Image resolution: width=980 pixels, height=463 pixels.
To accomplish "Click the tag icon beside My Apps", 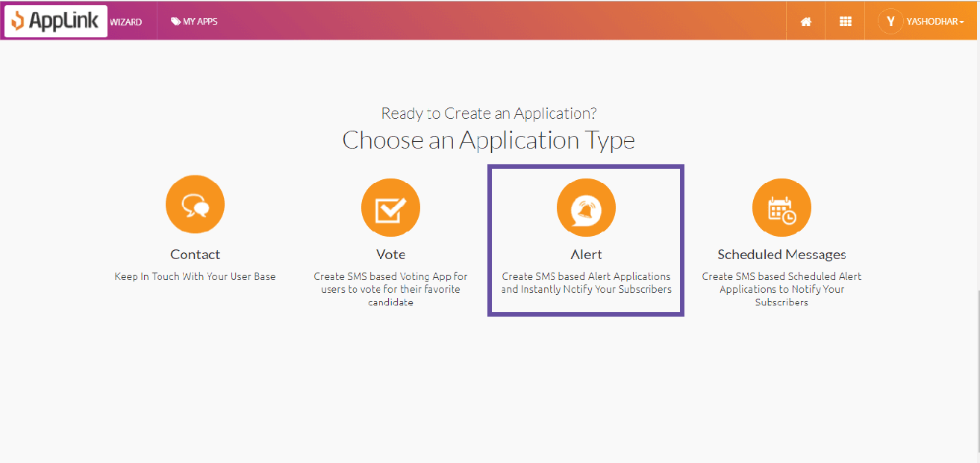I will [x=175, y=22].
